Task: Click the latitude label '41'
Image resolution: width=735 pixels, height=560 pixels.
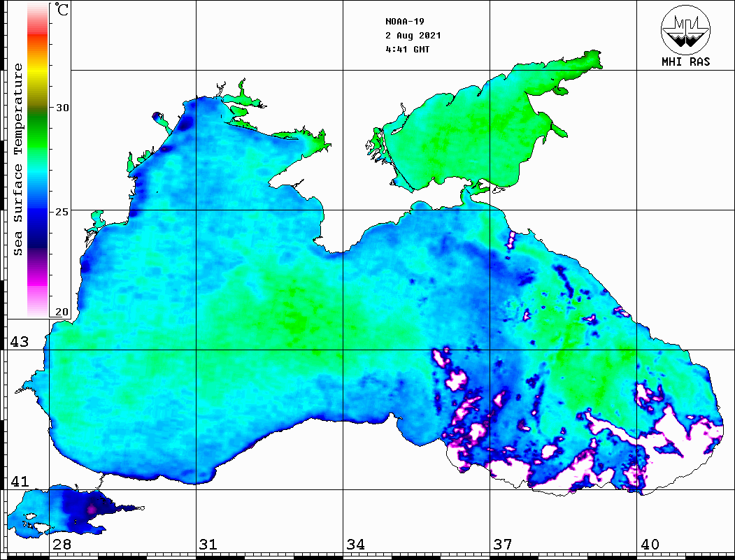Action: point(20,481)
